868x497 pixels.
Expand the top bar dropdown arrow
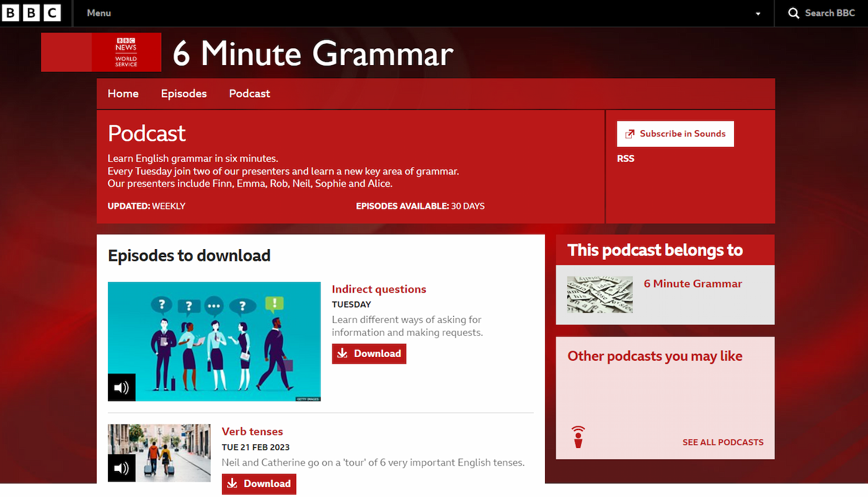(758, 14)
